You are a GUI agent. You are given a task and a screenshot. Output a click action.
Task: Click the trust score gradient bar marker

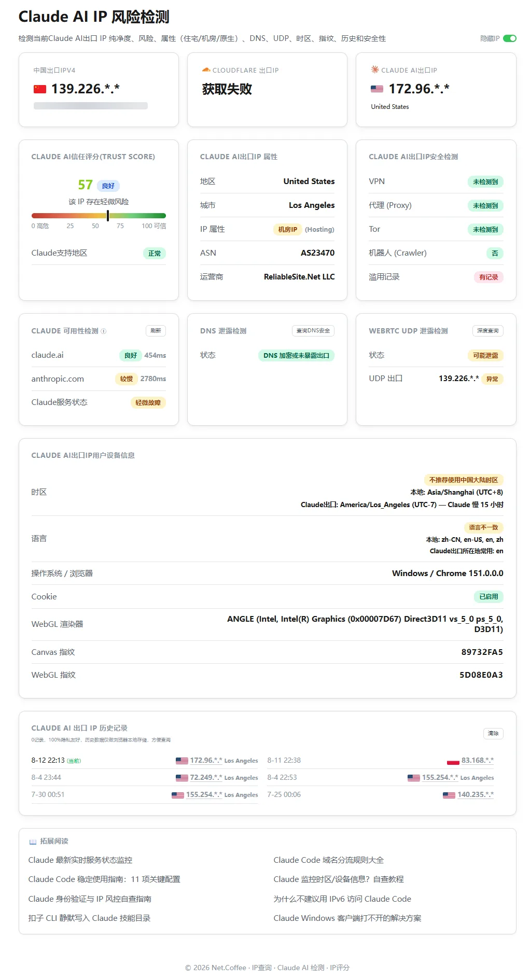(108, 216)
